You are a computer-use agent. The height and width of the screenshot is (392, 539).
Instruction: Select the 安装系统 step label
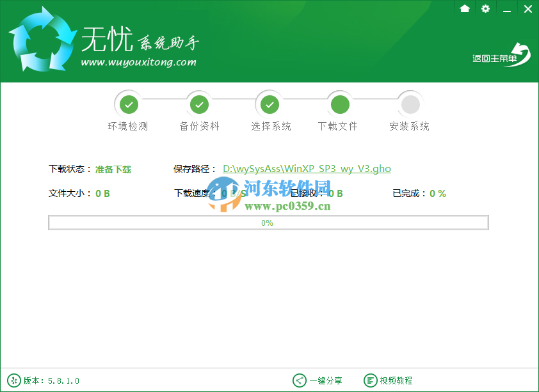(x=408, y=126)
